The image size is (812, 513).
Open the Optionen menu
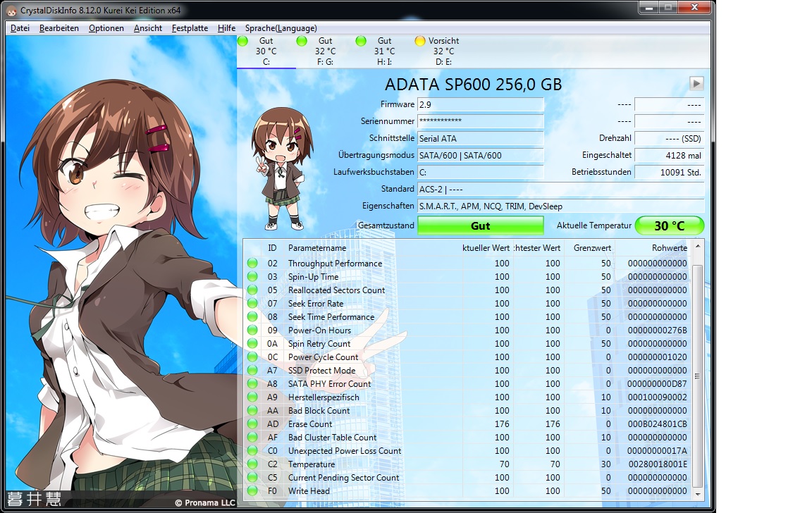point(106,28)
